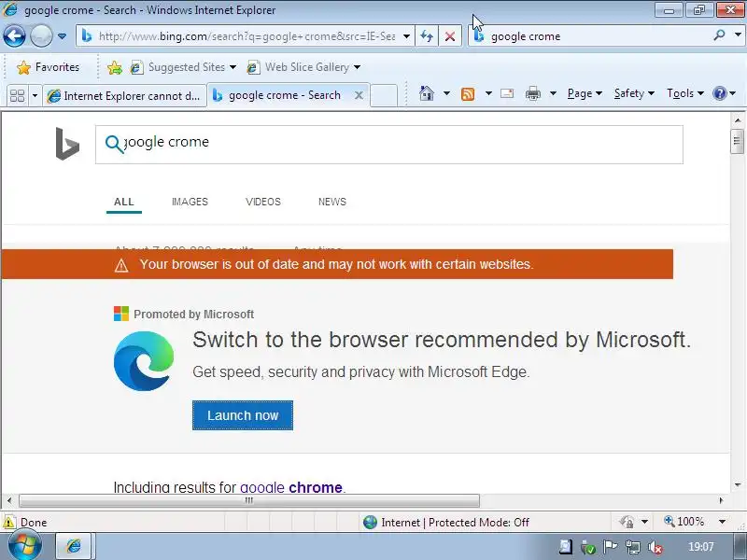Click the taskbar clock 19:07
This screenshot has width=747, height=560.
coord(701,547)
